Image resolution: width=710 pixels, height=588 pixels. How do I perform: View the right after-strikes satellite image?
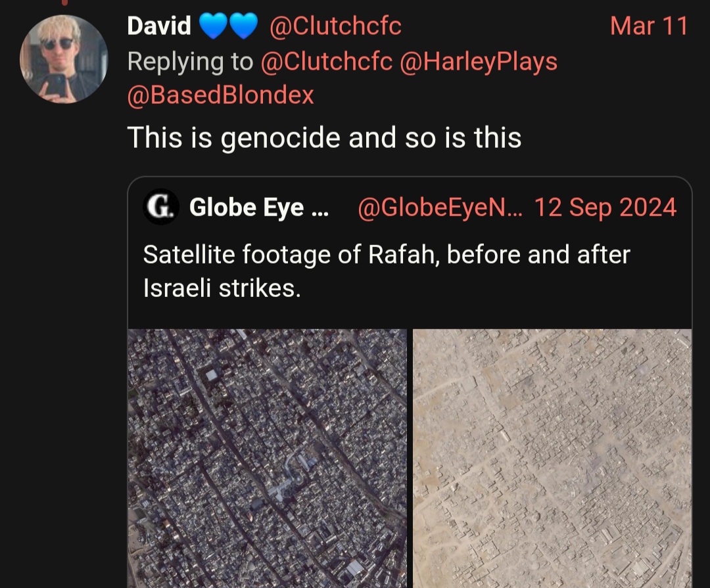click(552, 458)
